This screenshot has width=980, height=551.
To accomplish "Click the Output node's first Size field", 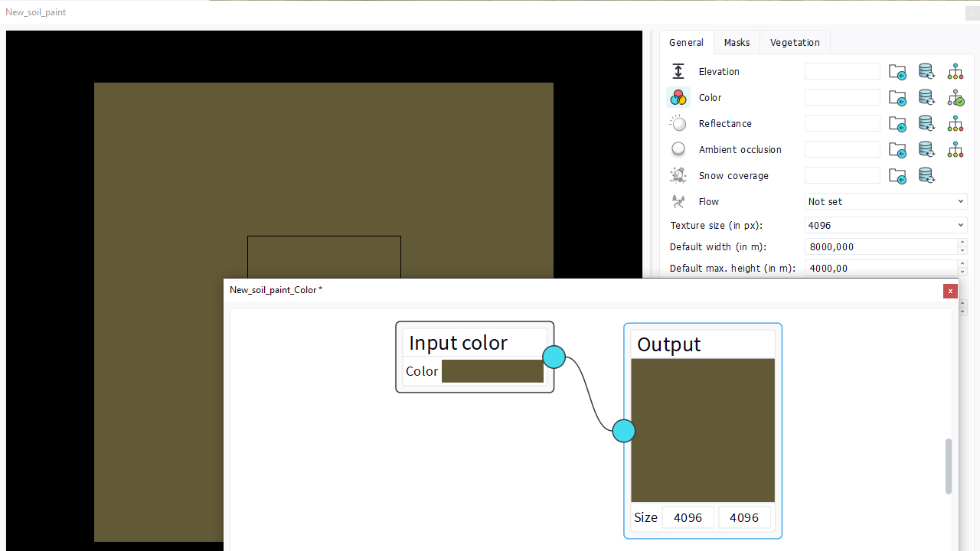I will click(688, 517).
